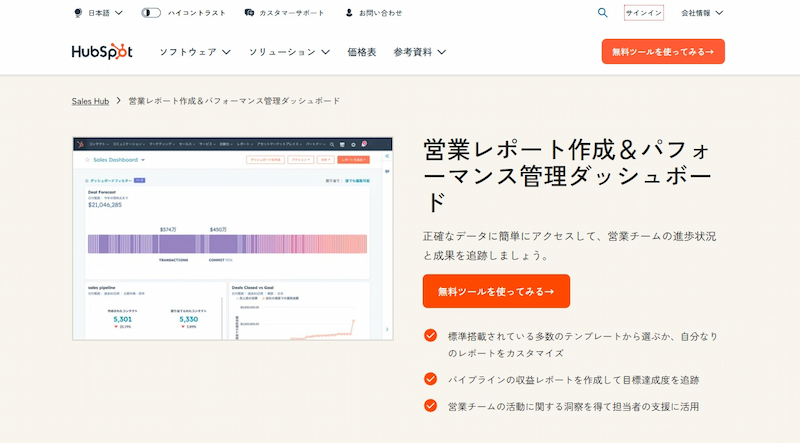This screenshot has height=443, width=800.
Task: Open the ソフトウェア menu
Action: [x=195, y=52]
